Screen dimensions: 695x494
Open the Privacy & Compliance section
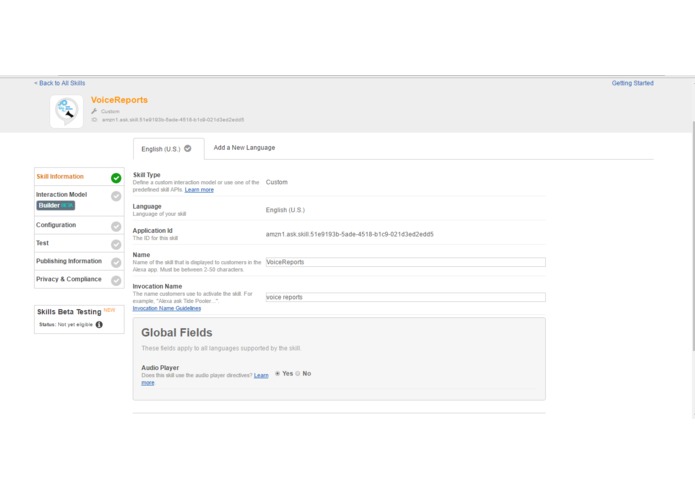[79, 280]
